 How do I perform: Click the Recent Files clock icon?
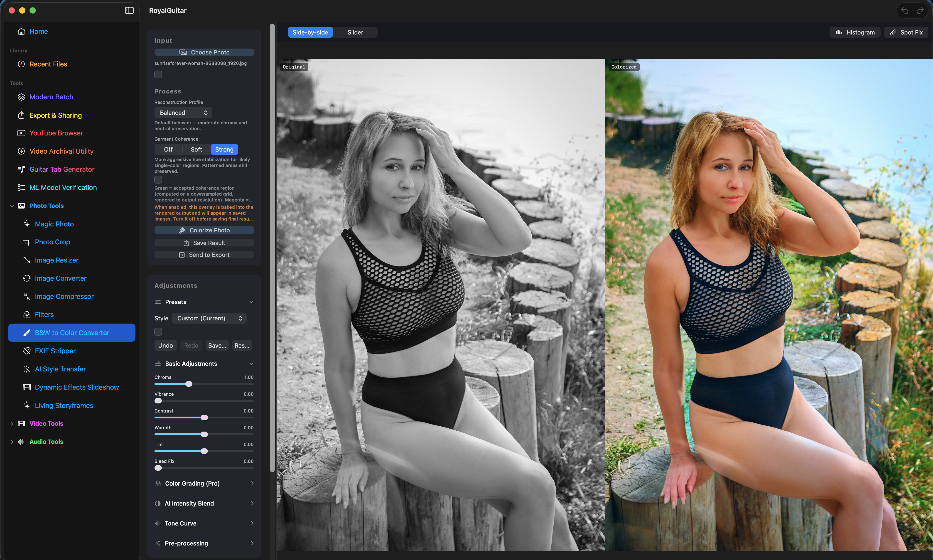point(22,64)
